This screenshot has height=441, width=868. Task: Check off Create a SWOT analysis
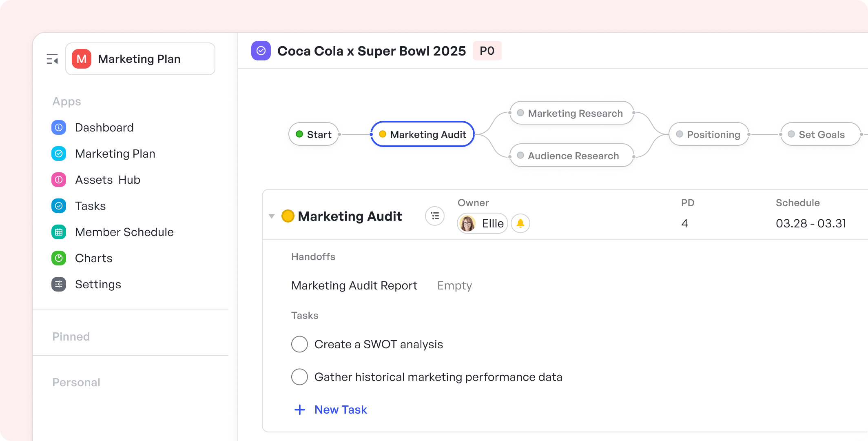299,344
